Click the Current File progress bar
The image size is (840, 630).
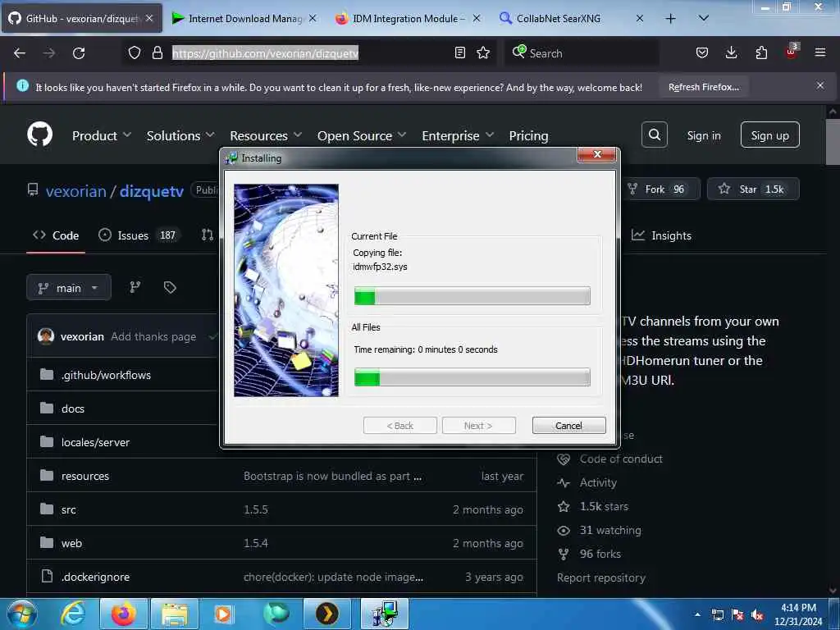[x=472, y=295]
